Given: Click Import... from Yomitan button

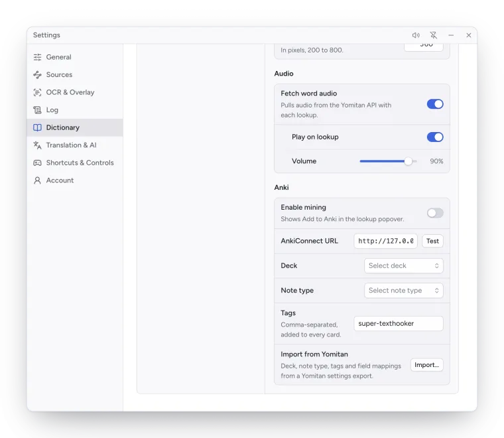Looking at the screenshot, I should [x=426, y=365].
